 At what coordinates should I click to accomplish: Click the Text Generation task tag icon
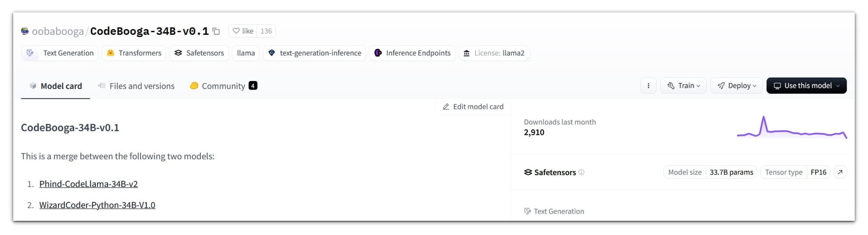(30, 53)
